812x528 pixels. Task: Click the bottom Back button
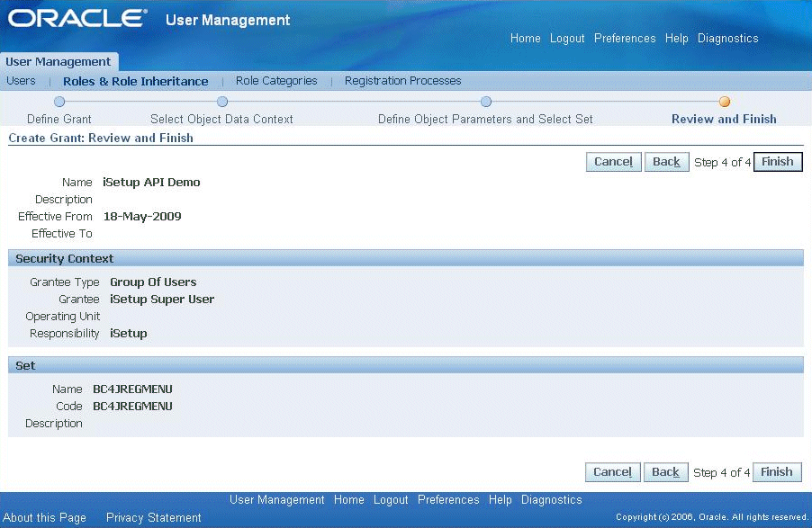point(665,472)
